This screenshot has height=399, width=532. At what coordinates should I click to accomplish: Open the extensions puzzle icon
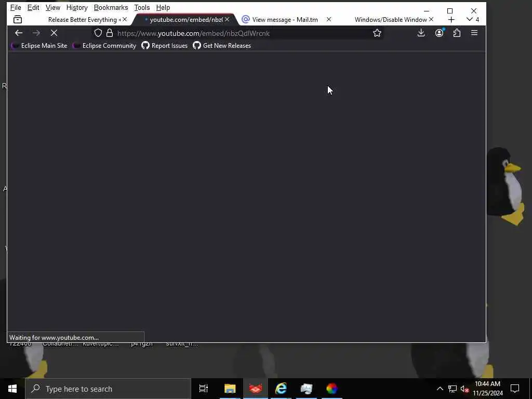point(457,33)
